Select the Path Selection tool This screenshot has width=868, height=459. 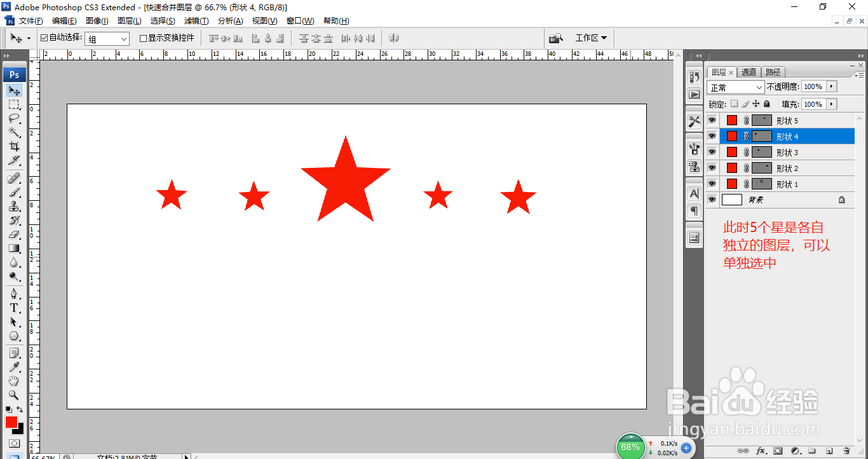[x=14, y=322]
